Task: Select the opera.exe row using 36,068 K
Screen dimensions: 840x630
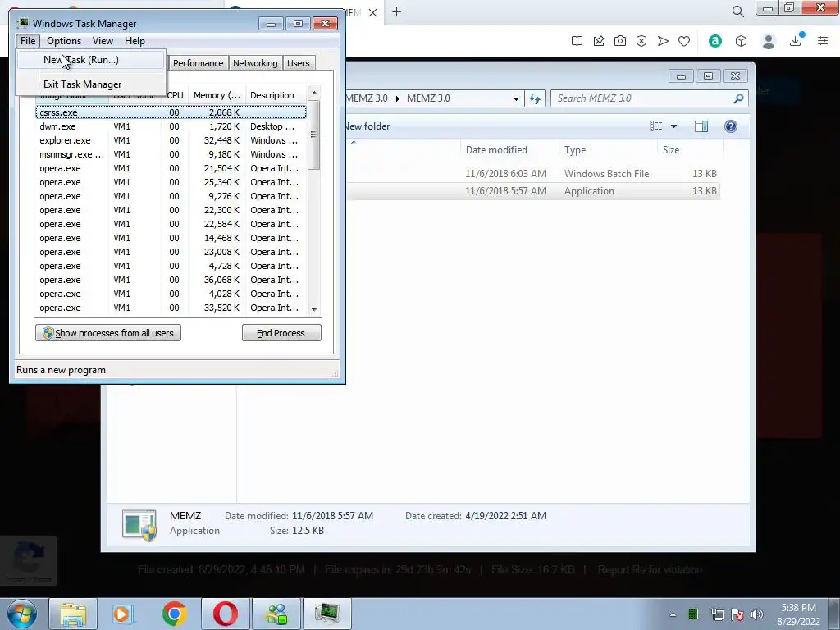Action: coord(171,280)
